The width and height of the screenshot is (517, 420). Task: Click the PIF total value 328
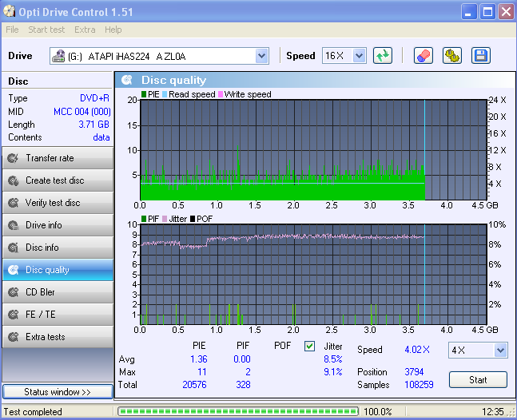(244, 385)
